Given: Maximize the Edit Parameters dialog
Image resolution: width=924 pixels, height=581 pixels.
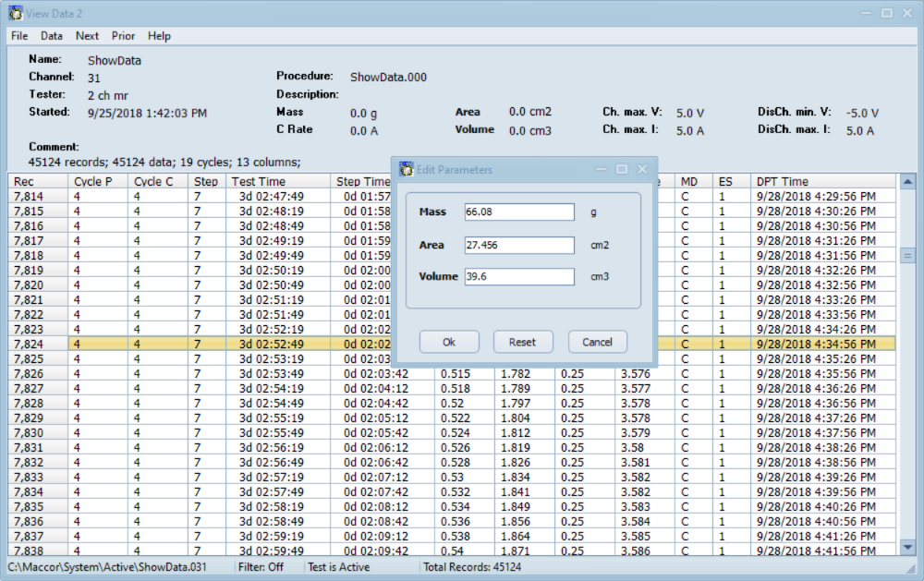Looking at the screenshot, I should pyautogui.click(x=622, y=170).
